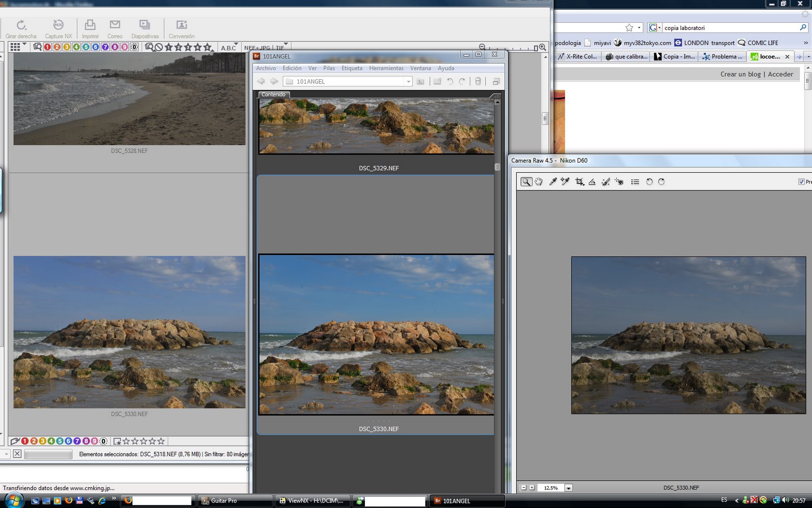Apply purple label 7 in ViewNX bottom bar
812x508 pixels.
coord(77,441)
